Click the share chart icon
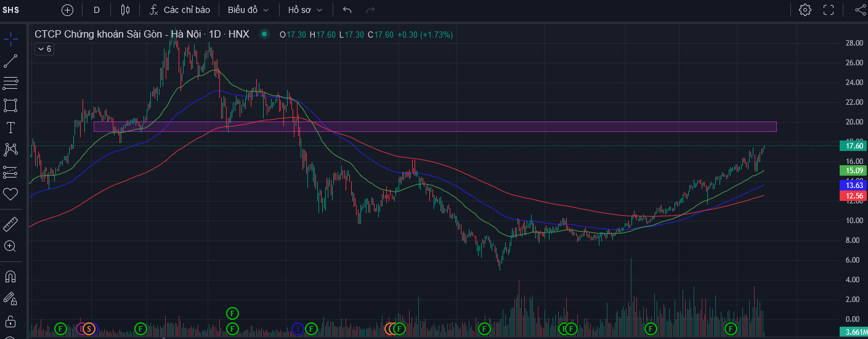The image size is (868, 339). (861, 10)
